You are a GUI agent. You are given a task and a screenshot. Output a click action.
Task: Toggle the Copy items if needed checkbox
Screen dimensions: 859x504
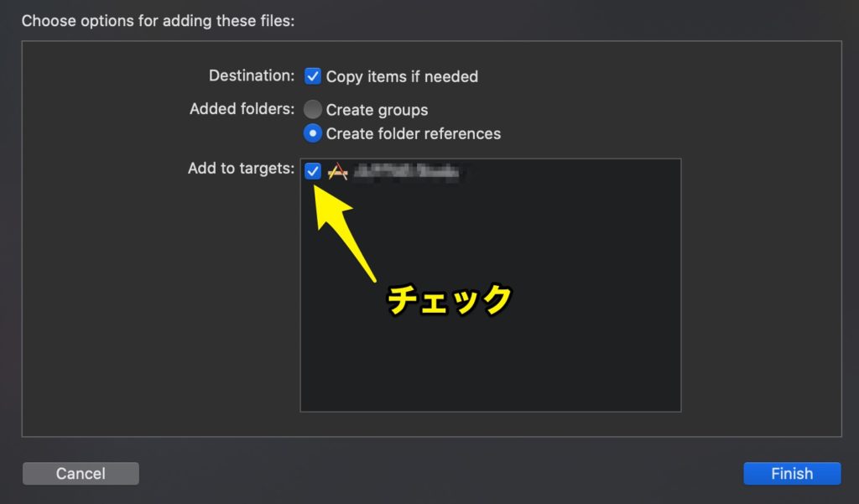coord(313,76)
